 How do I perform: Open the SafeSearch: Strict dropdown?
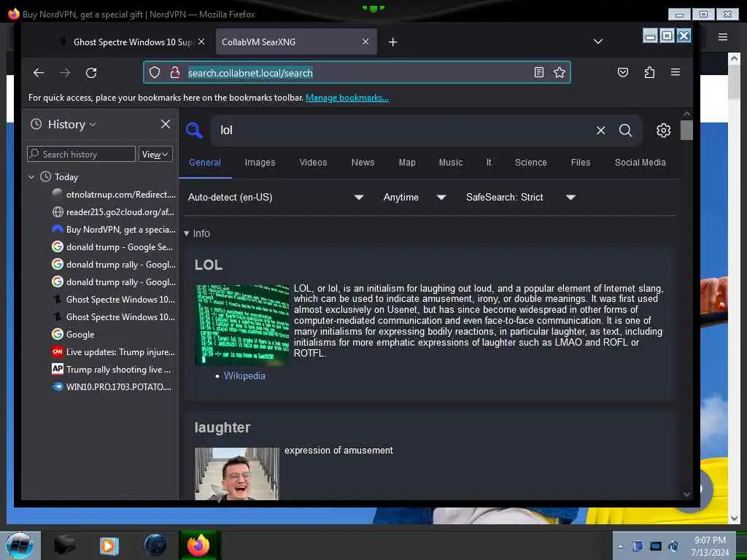520,197
